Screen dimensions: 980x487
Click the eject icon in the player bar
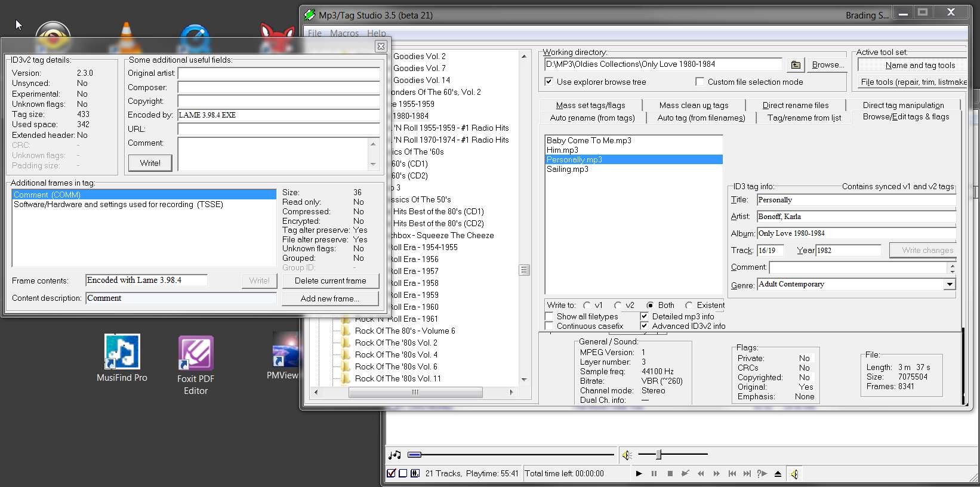pos(778,473)
